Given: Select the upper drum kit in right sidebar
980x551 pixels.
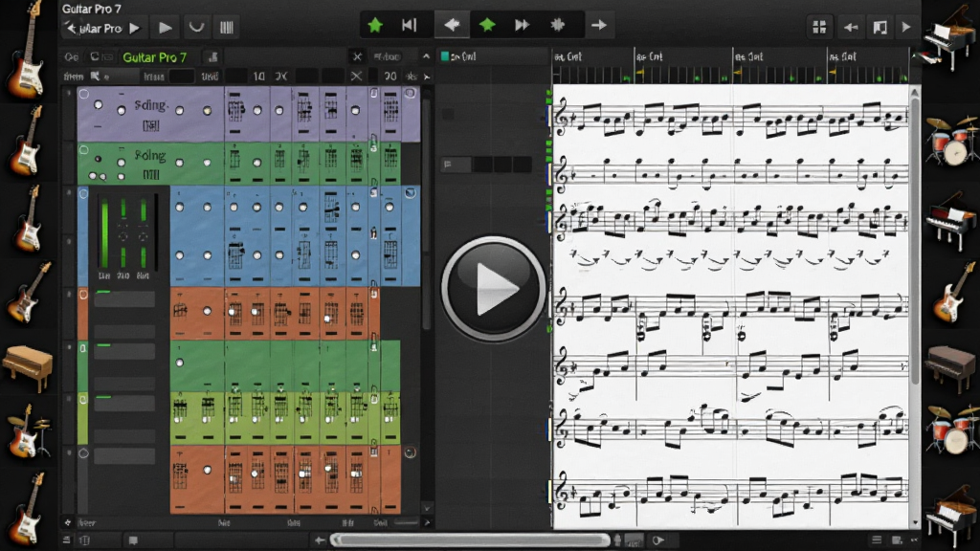Looking at the screenshot, I should coord(952,141).
